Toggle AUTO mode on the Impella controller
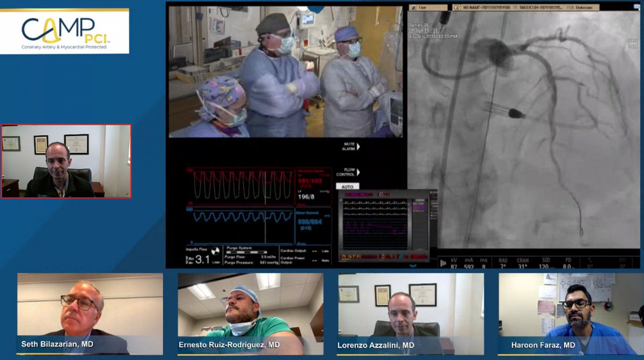Viewport: 644px width, 360px height. coord(348,186)
